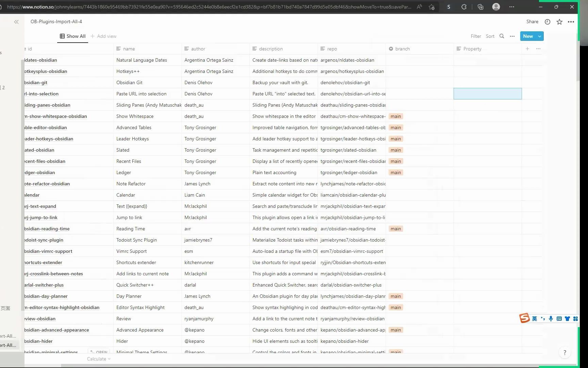Image resolution: width=588 pixels, height=368 pixels.
Task: Select the highlighted empty Property cell
Action: click(488, 94)
